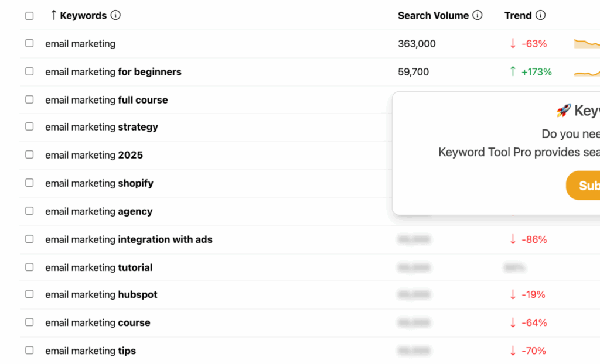Image resolution: width=600 pixels, height=364 pixels.
Task: Click the ascending sort arrow before Keywords
Action: click(x=54, y=15)
